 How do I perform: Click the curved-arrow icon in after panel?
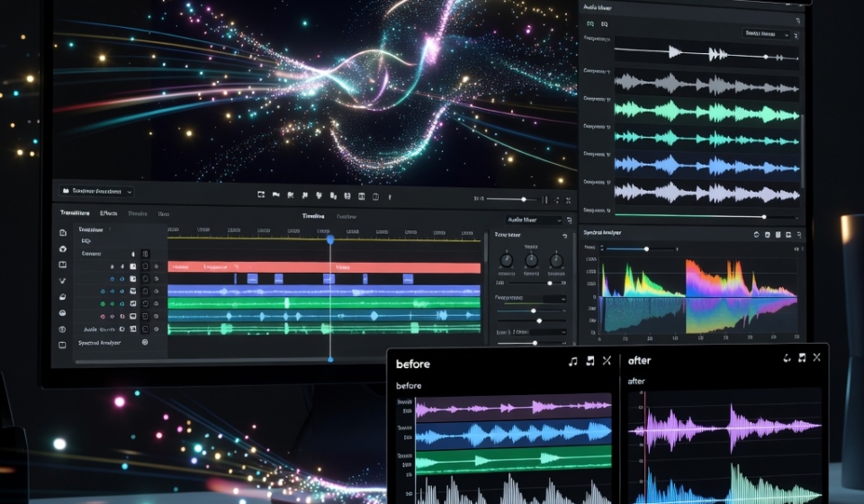pos(787,358)
